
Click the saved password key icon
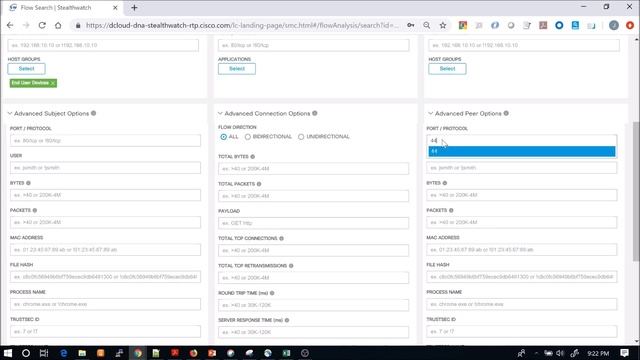tap(411, 25)
